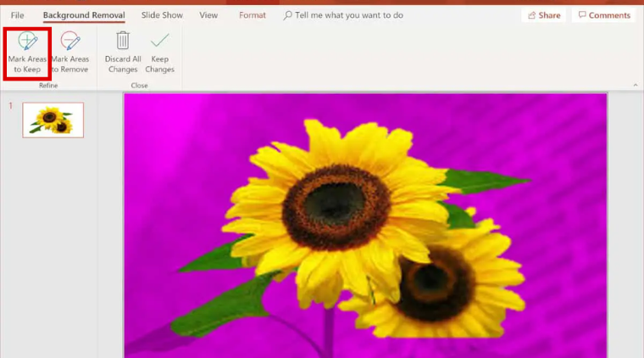
Task: Select Mark Areas to Remove tool
Action: click(x=70, y=53)
